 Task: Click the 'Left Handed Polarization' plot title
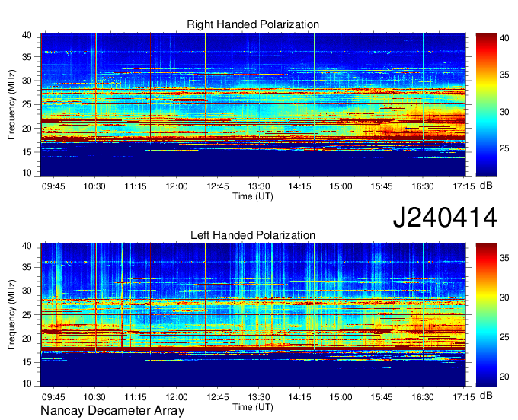(253, 235)
